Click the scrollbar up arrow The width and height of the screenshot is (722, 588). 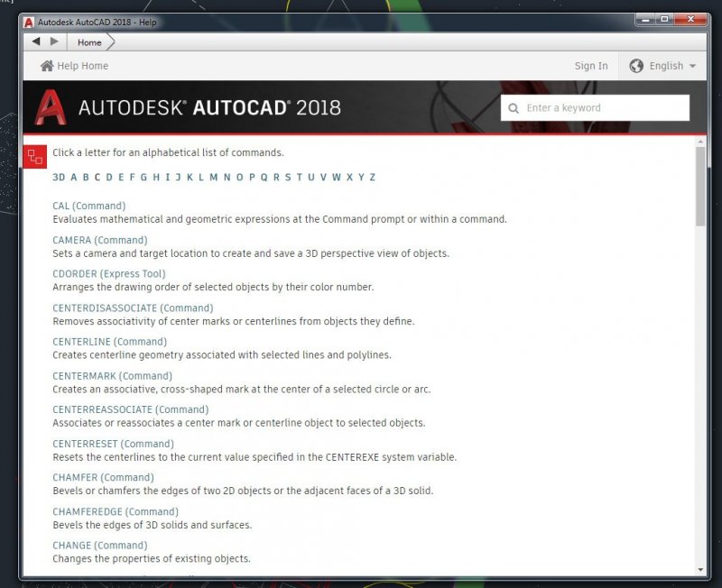point(700,142)
